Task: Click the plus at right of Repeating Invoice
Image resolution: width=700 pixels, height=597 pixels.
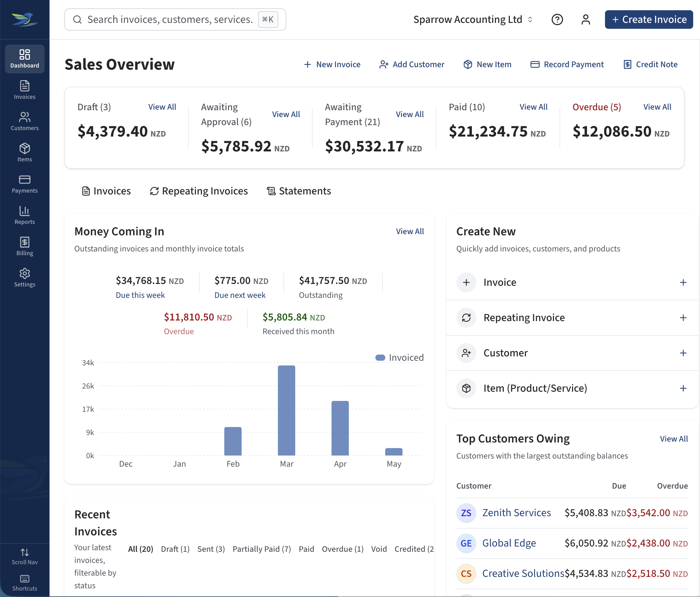Action: [683, 318]
